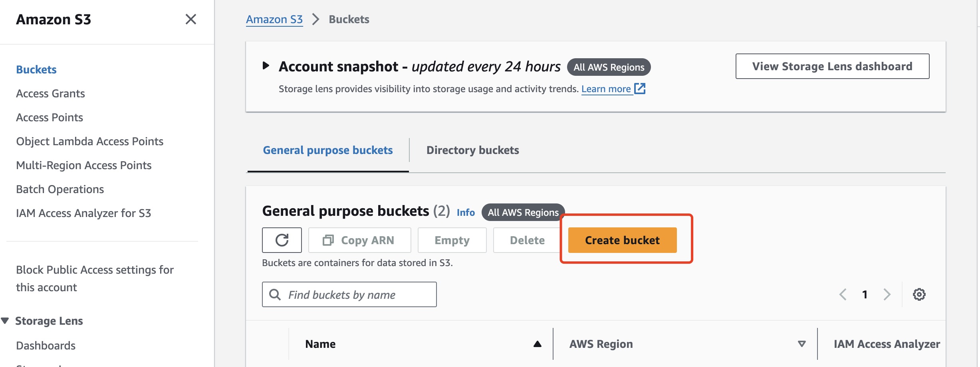Open Multi-Region Access Points
The width and height of the screenshot is (980, 367).
click(x=84, y=165)
